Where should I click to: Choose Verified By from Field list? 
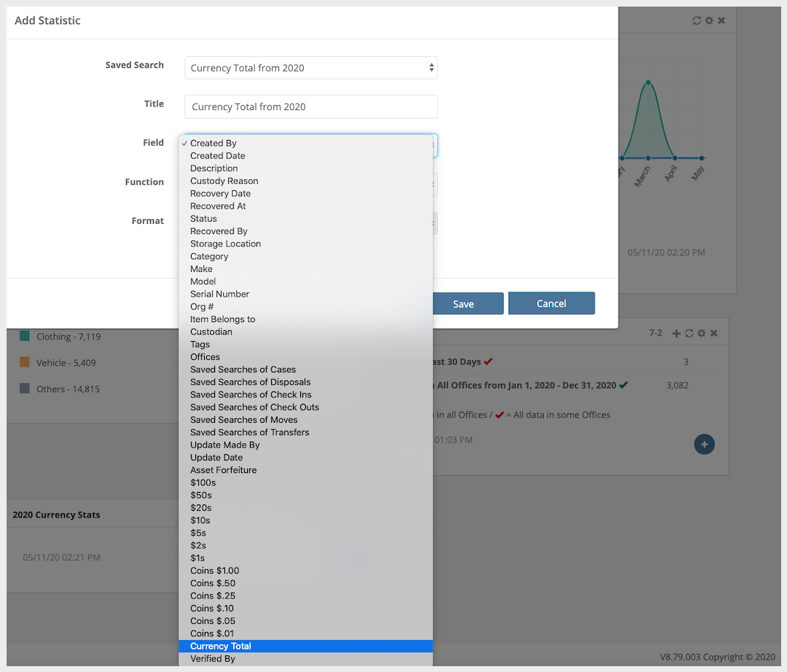click(213, 659)
